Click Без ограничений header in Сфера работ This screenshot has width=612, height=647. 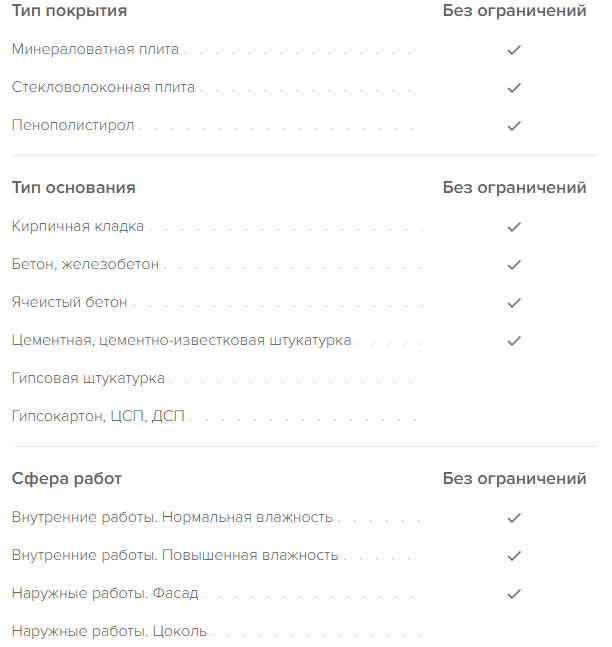point(514,479)
